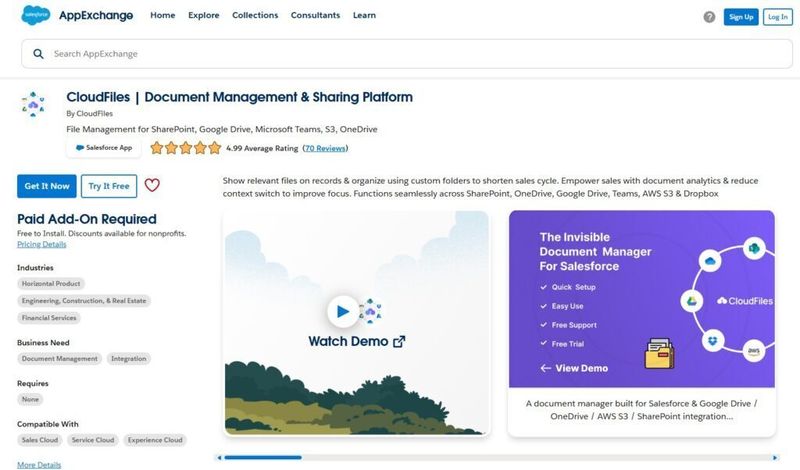Click the carousel horizontal scrollbar thumb
The width and height of the screenshot is (800, 470).
pos(263,458)
